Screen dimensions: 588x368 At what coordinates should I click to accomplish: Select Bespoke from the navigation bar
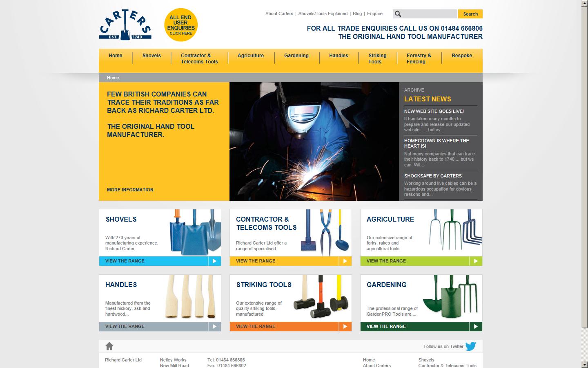click(461, 56)
